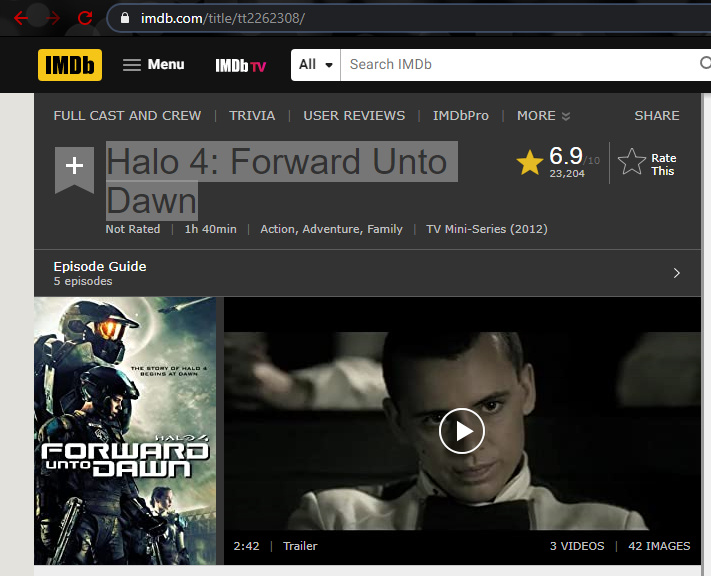Play the trailer video
Image resolution: width=711 pixels, height=576 pixels.
tap(462, 431)
